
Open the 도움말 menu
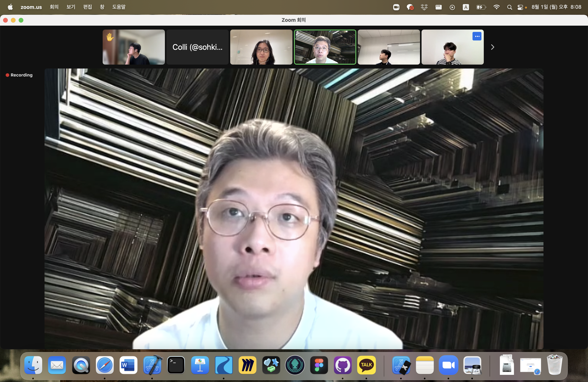(119, 7)
